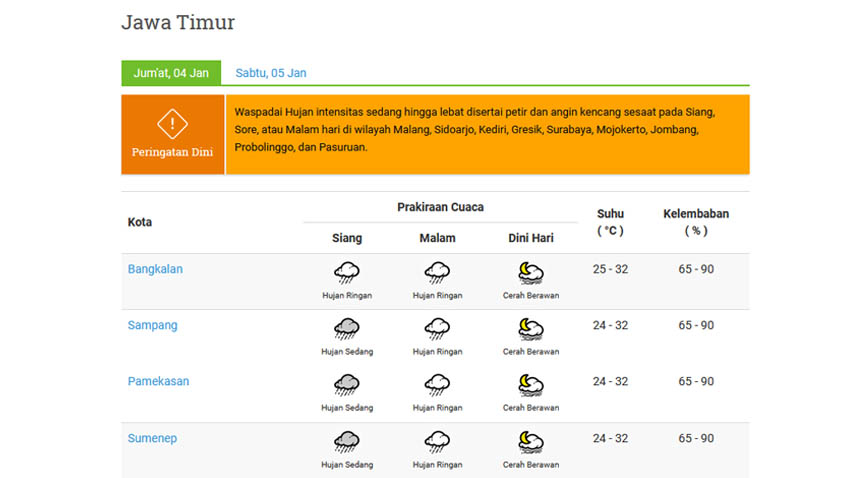The height and width of the screenshot is (478, 850).
Task: Click Sumenep Malam Hujan Ringan label
Action: [x=437, y=465]
